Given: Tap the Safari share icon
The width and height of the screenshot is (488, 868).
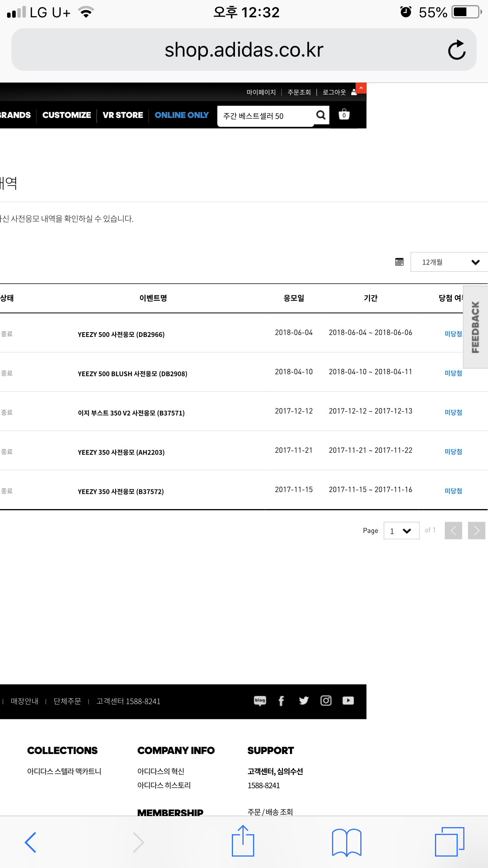Looking at the screenshot, I should (243, 841).
